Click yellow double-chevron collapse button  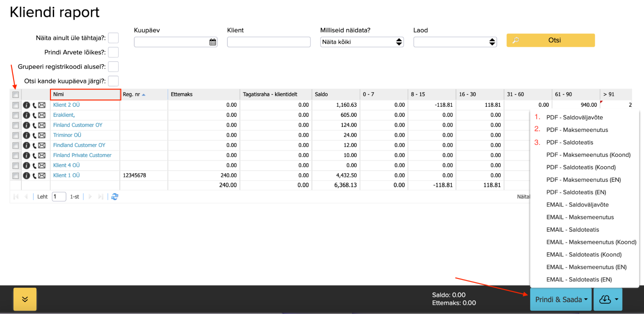coord(25,299)
